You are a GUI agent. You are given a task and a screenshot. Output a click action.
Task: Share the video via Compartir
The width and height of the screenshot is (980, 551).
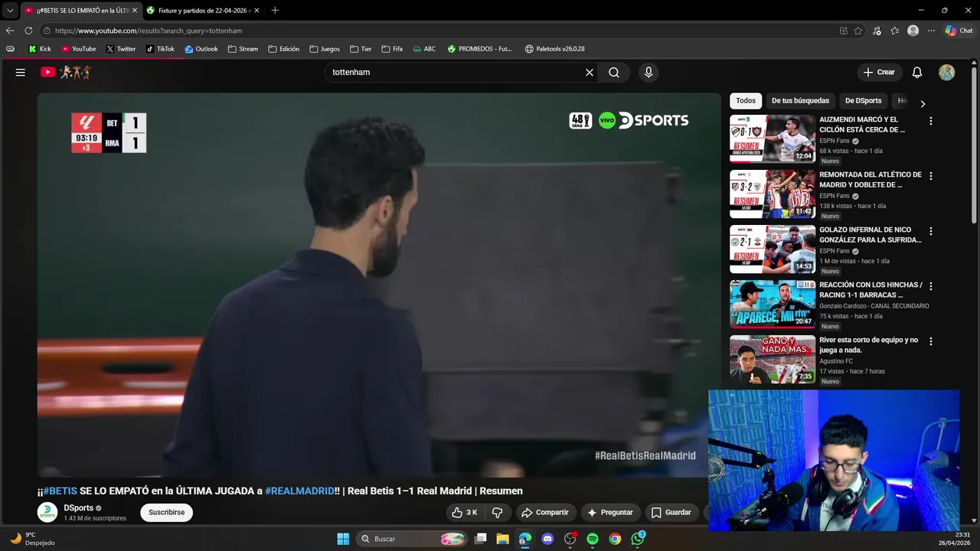click(x=545, y=512)
